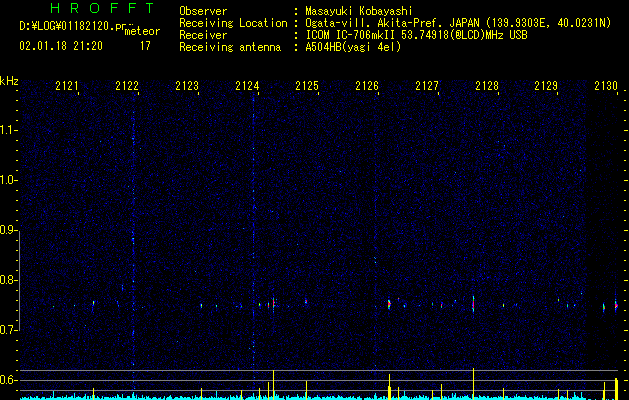Select observer name Masayuki Kobayashi
Image resolution: width=629 pixels, height=400 pixels.
coord(359,11)
